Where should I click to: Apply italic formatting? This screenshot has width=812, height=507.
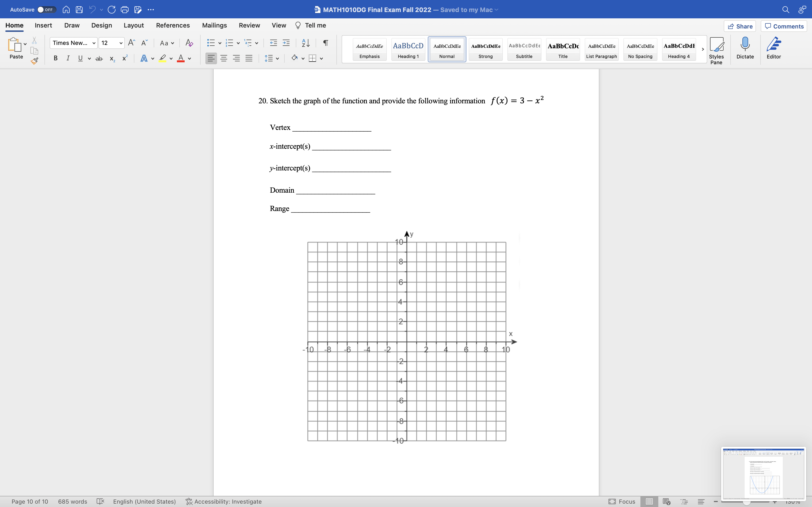pyautogui.click(x=68, y=58)
